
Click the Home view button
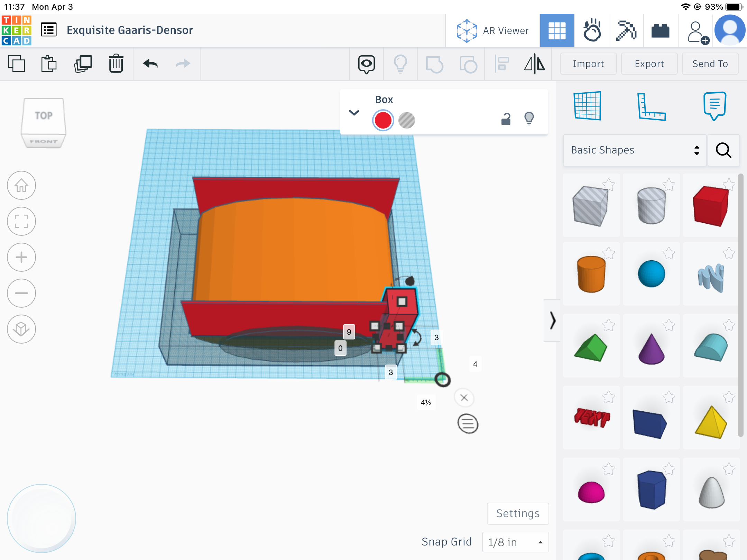(x=21, y=186)
